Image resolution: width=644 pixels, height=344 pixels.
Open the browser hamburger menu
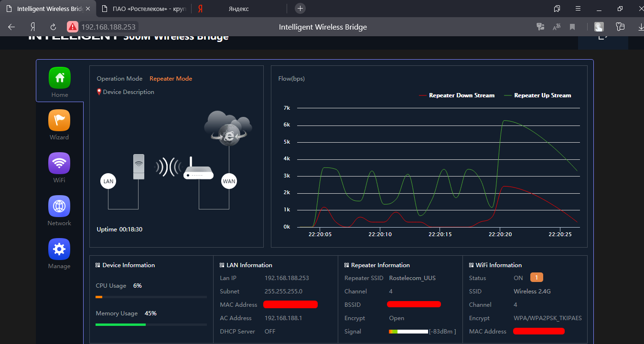(579, 9)
